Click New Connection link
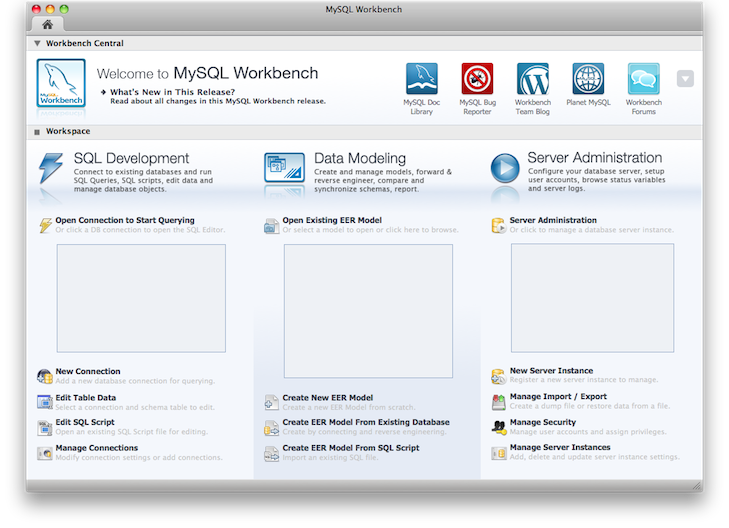 88,372
